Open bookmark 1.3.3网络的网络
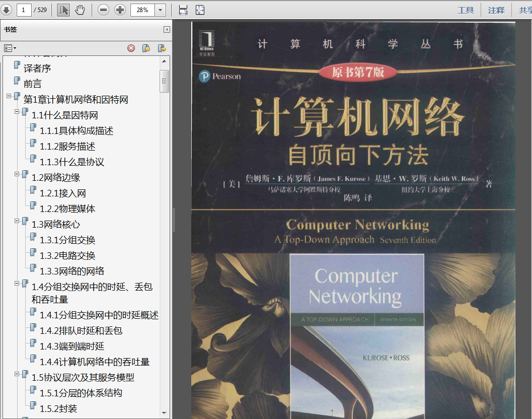 (x=72, y=271)
